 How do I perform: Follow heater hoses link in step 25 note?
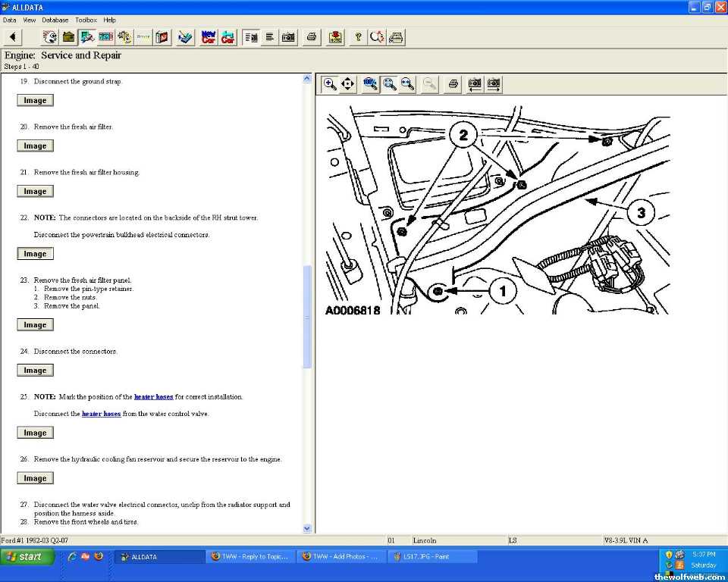pos(154,397)
